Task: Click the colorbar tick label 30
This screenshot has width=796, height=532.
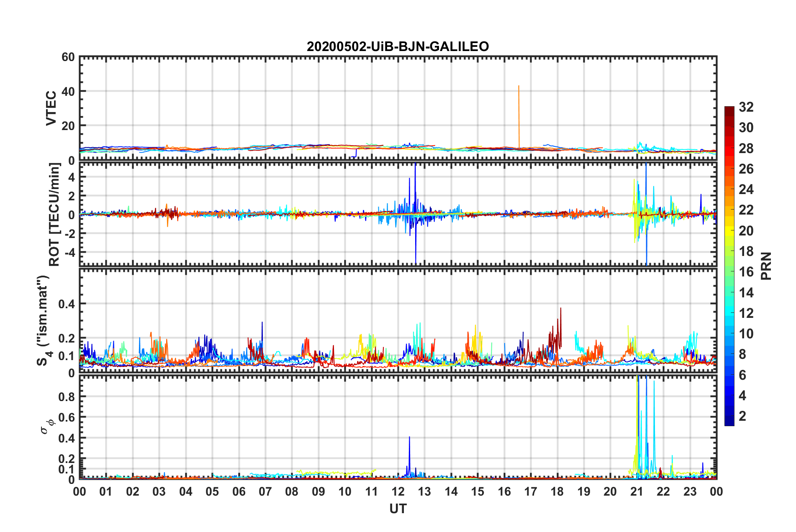Action: 746,128
